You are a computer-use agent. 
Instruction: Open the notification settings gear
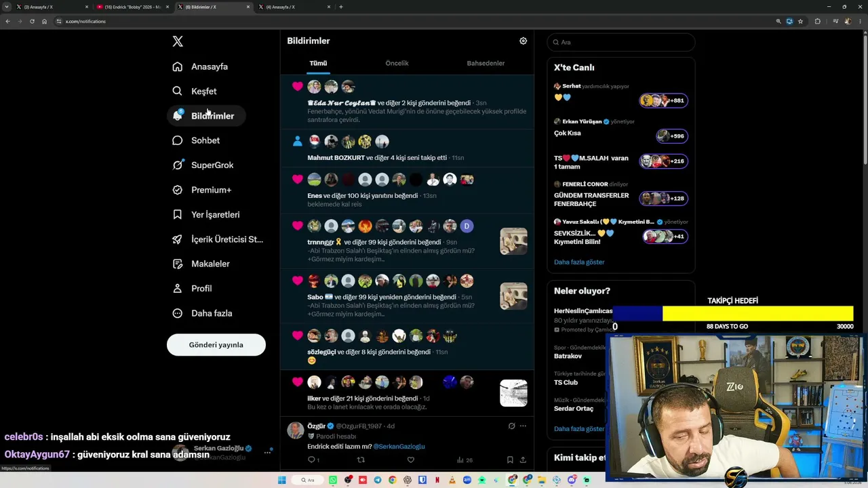(x=523, y=41)
